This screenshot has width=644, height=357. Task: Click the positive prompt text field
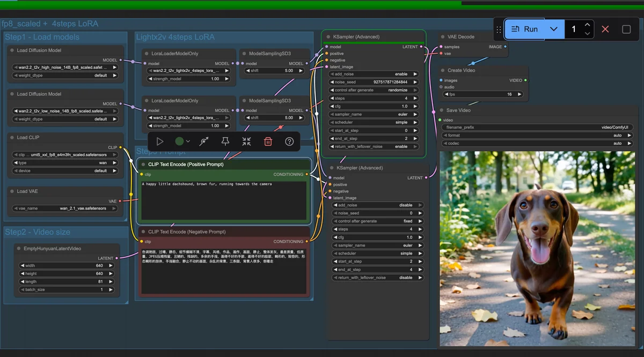click(x=223, y=200)
